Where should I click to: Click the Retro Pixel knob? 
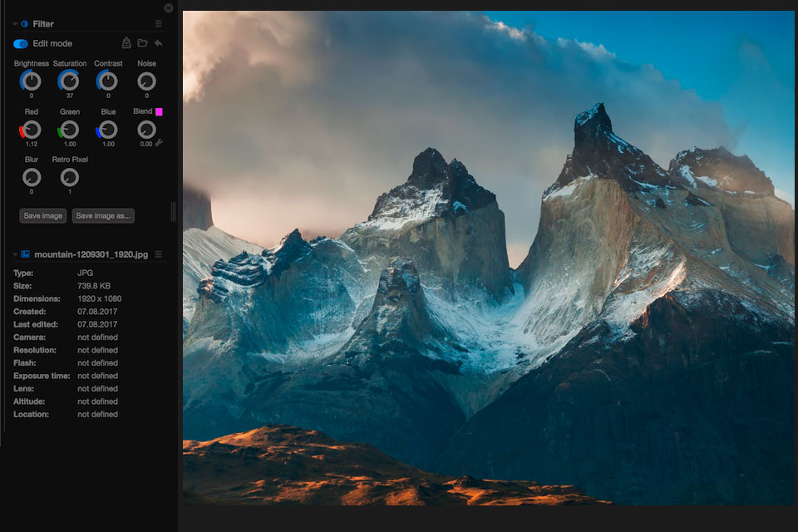pos(70,178)
